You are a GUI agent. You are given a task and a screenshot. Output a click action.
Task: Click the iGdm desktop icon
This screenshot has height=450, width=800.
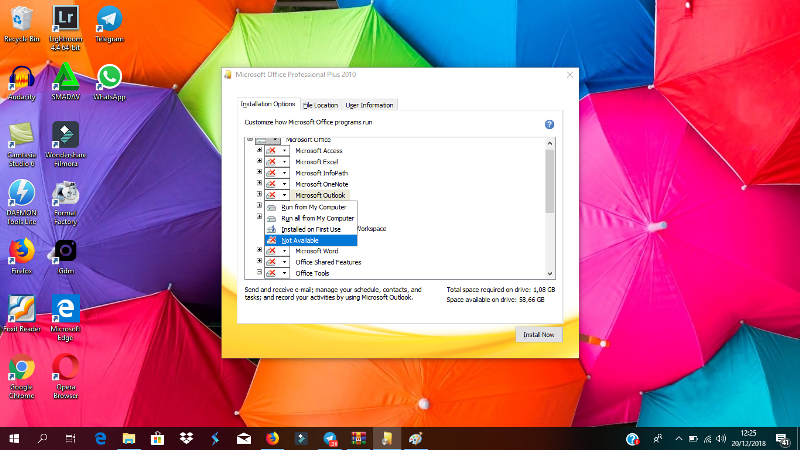click(x=65, y=257)
